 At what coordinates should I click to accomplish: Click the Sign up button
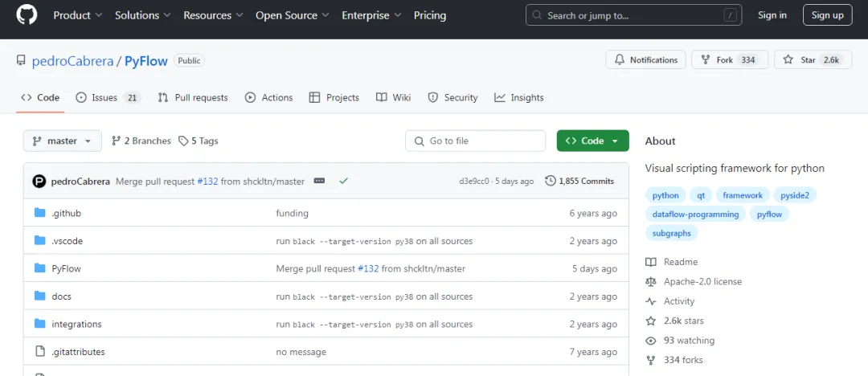coord(828,15)
